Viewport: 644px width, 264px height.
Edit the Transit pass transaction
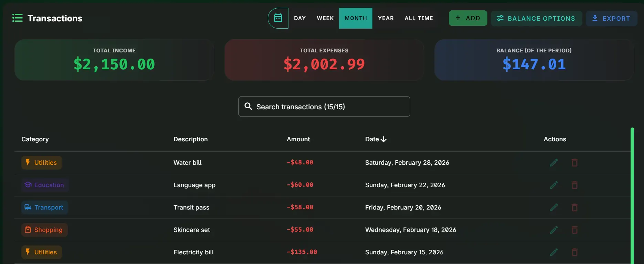coord(553,207)
